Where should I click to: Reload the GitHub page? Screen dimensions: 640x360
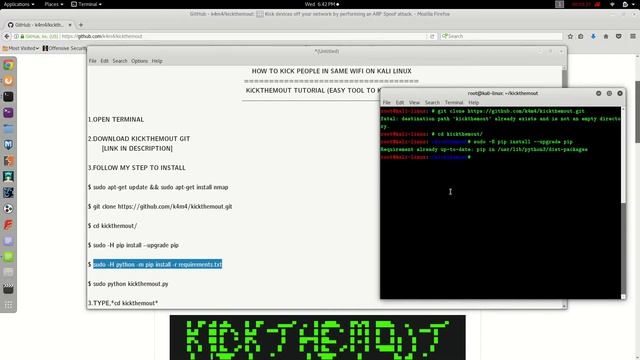tap(432, 36)
